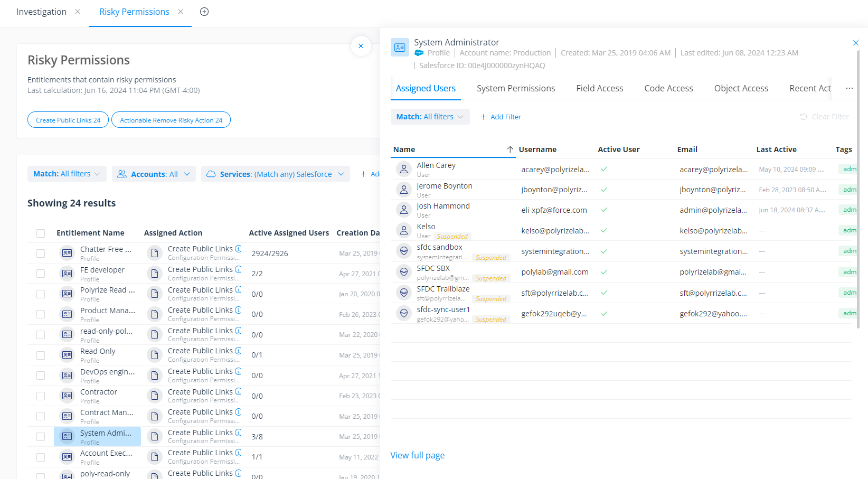
Task: Switch to the Risky Permissions tab
Action: pos(134,12)
